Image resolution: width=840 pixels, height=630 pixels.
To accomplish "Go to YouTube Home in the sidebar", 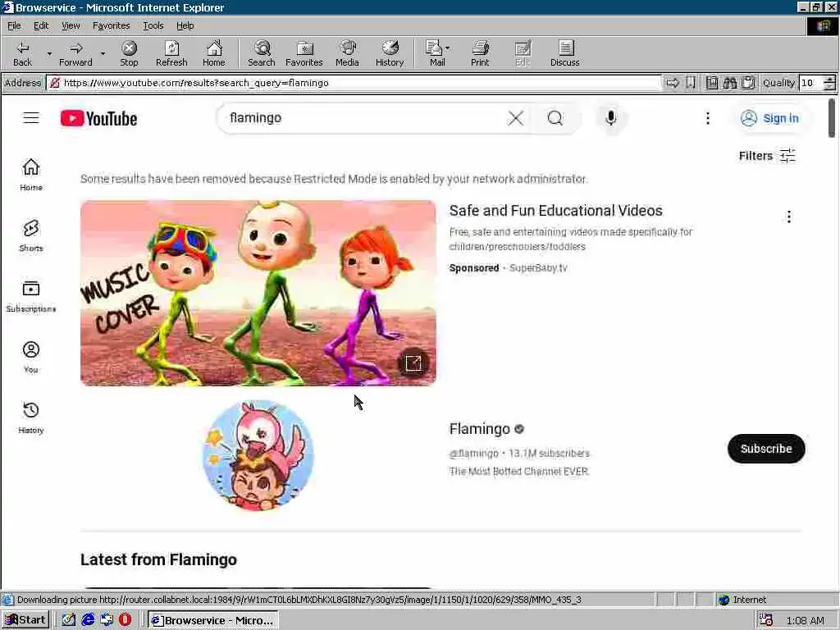I will pos(31,175).
